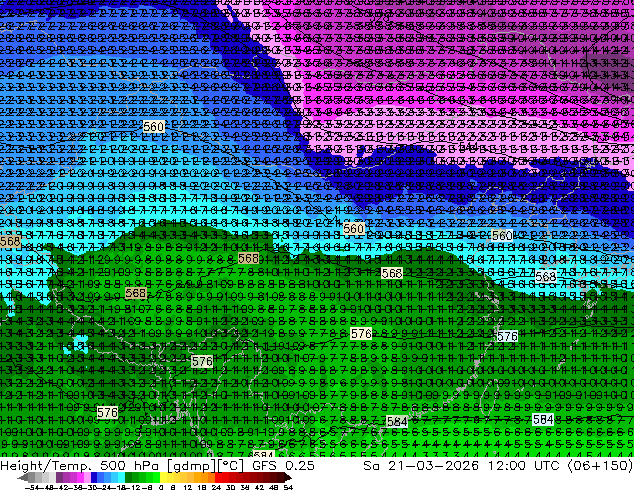Click the grey left arrow end of the legend
Screen dimensions: 634x490
(x=23, y=477)
